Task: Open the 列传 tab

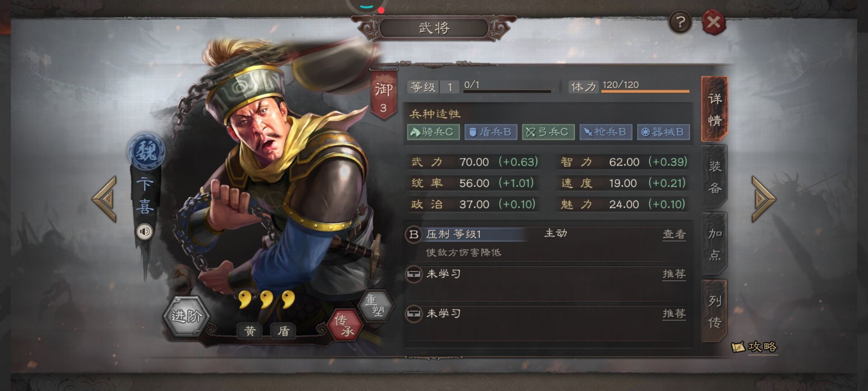Action: (714, 311)
